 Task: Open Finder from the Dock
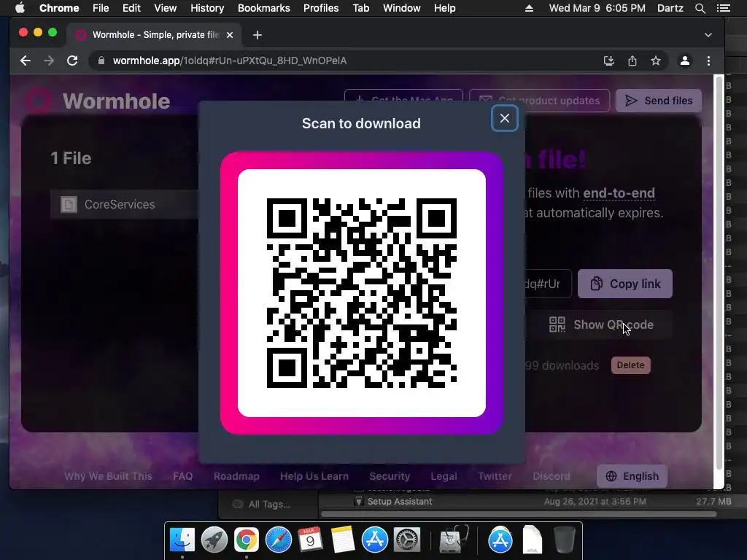[182, 540]
